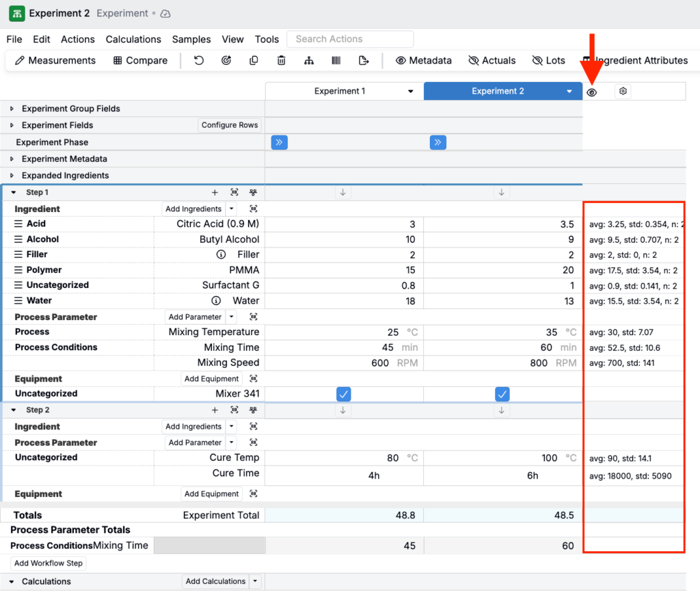Open dropdown arrow next to Add Ingredients
This screenshot has height=601, width=700.
(x=232, y=209)
